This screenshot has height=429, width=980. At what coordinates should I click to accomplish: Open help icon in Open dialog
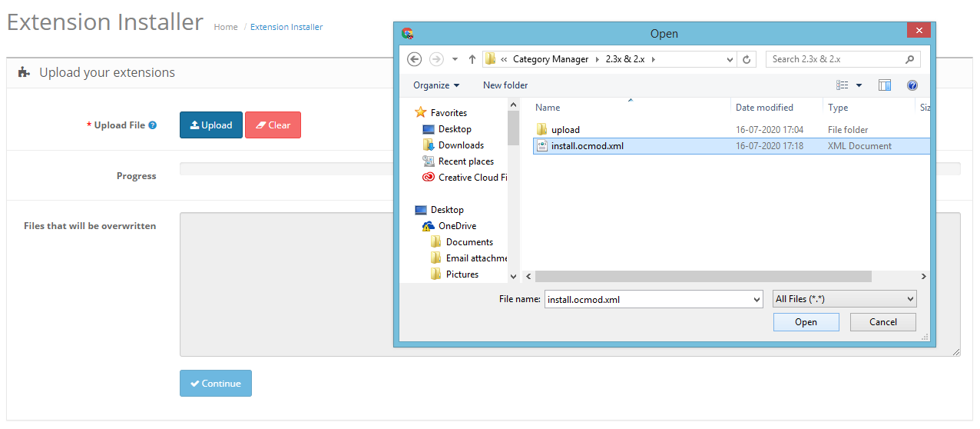pos(912,85)
